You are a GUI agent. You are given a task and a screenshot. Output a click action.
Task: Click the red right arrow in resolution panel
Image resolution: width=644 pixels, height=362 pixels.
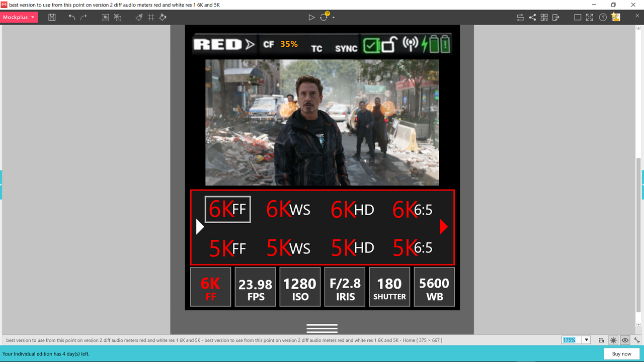coord(443,227)
